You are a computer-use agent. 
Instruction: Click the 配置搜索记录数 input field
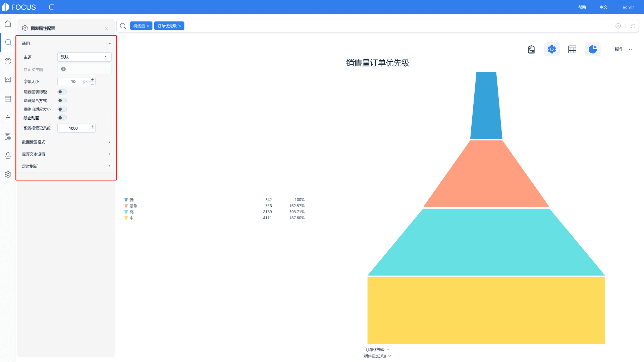pyautogui.click(x=73, y=128)
